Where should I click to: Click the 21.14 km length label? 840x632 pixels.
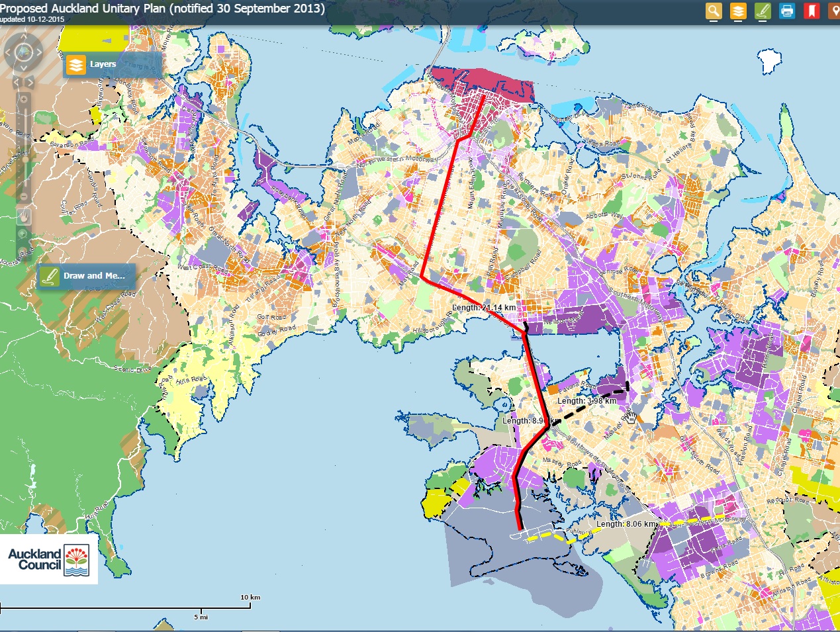click(x=484, y=308)
